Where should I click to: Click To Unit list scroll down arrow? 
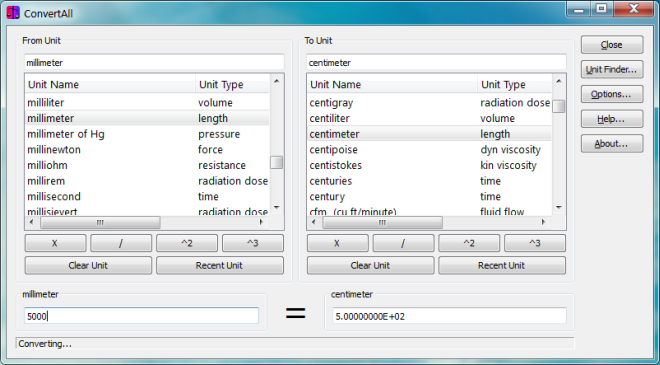pyautogui.click(x=559, y=207)
